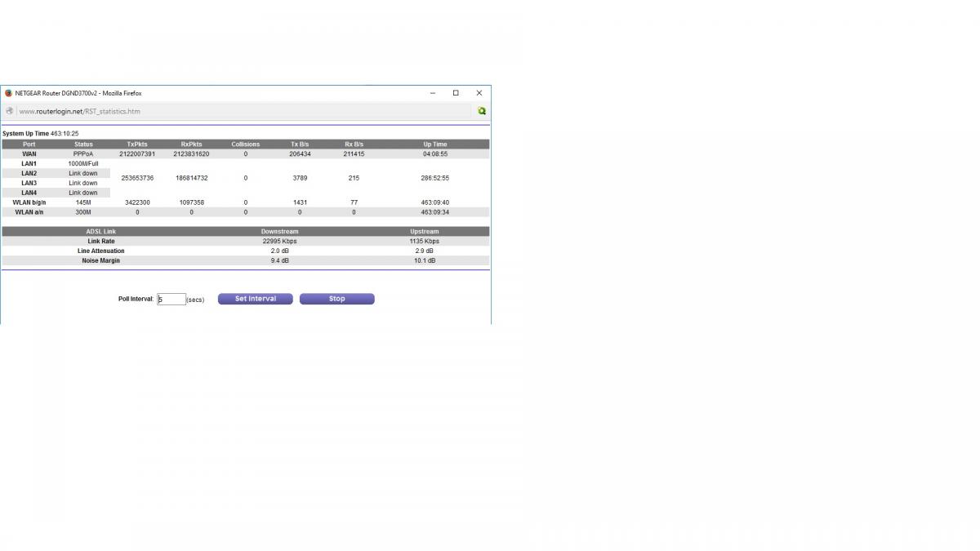Click the LAN4 port label
The height and width of the screenshot is (551, 980).
29,193
